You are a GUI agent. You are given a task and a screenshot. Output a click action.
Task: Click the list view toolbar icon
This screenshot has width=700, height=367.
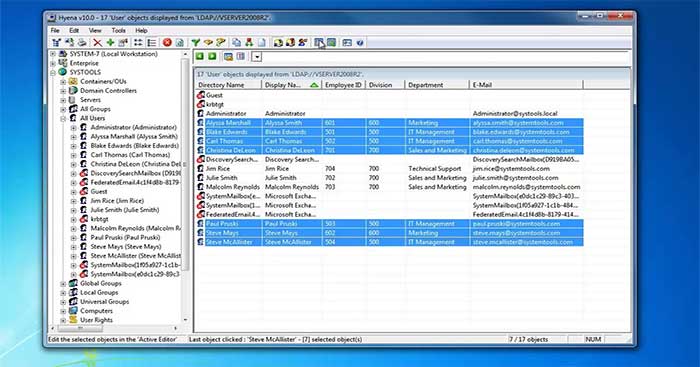pos(152,43)
